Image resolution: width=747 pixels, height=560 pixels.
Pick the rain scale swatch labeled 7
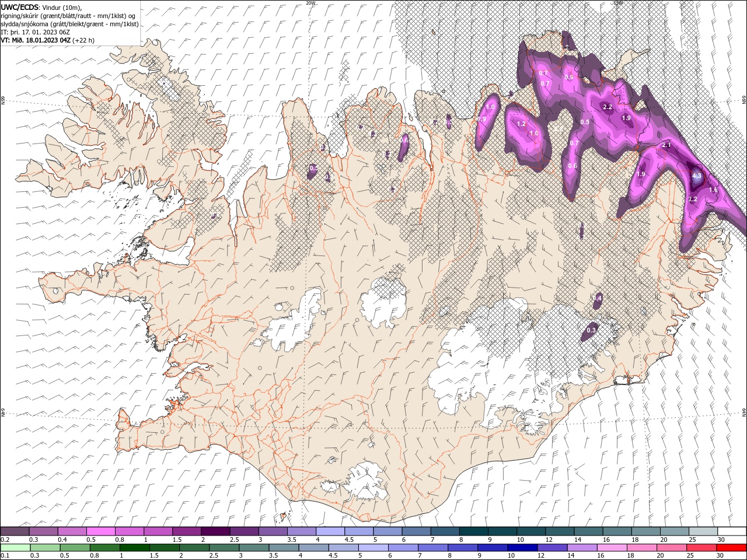(432, 548)
